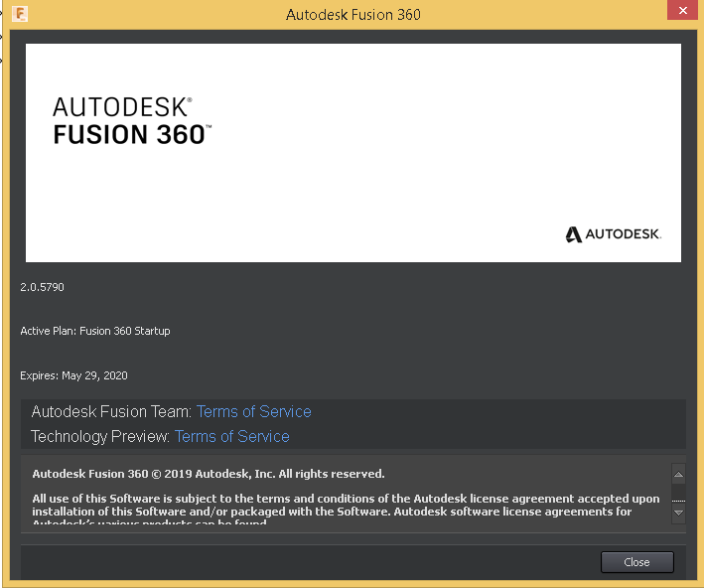Image resolution: width=704 pixels, height=588 pixels.
Task: Click the license text scroll up arrow
Action: pyautogui.click(x=678, y=474)
